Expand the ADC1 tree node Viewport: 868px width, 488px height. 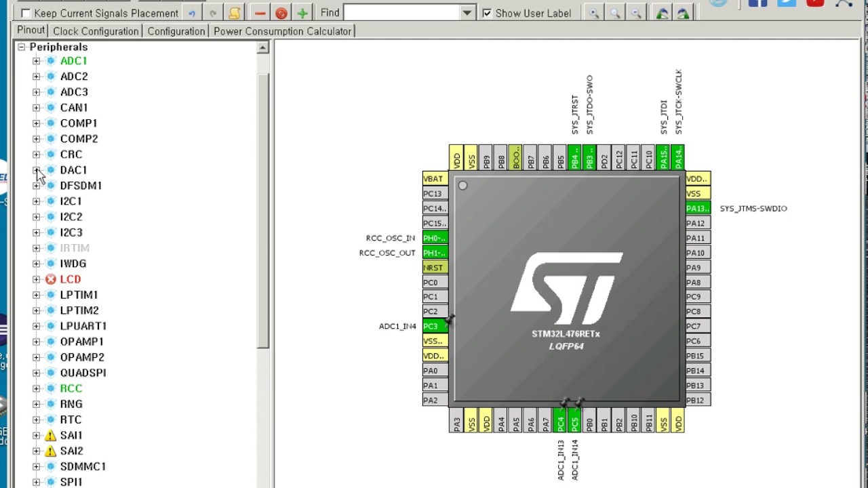point(37,61)
